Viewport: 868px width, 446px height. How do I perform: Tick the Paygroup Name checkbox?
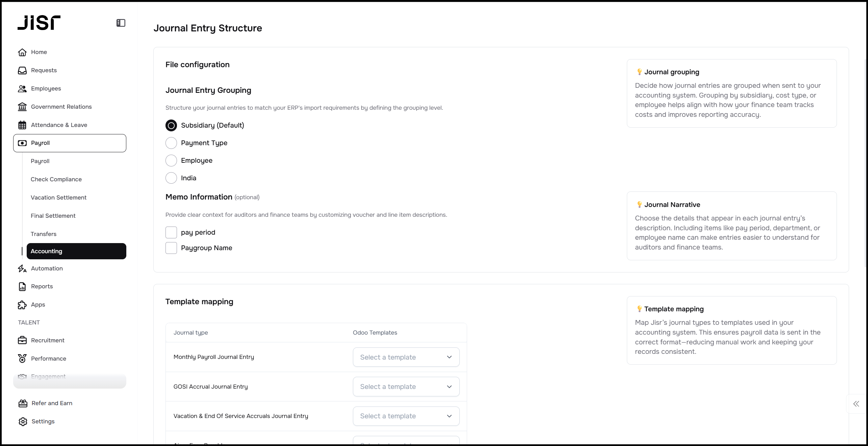click(171, 248)
